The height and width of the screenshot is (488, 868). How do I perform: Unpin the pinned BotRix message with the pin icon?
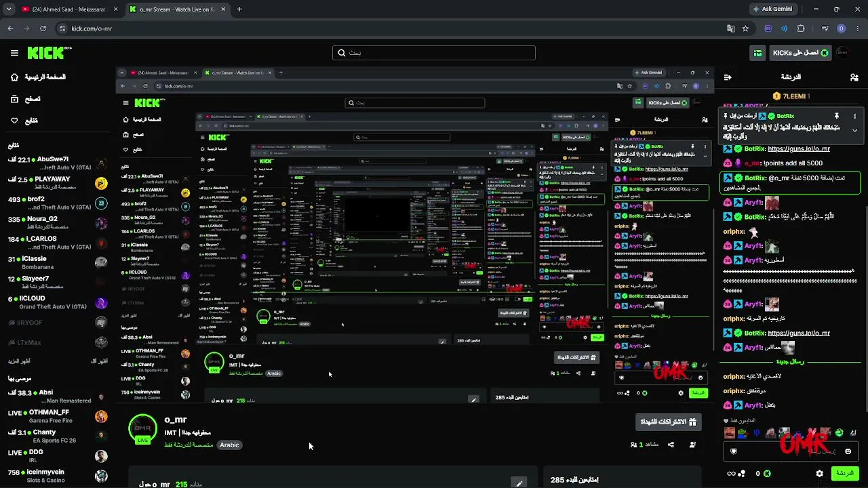[x=837, y=116]
